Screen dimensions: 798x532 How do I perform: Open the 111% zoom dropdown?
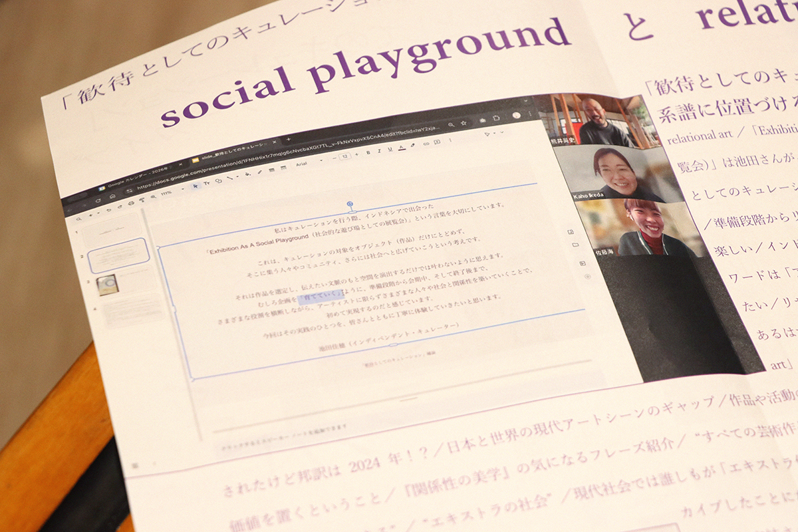172,192
